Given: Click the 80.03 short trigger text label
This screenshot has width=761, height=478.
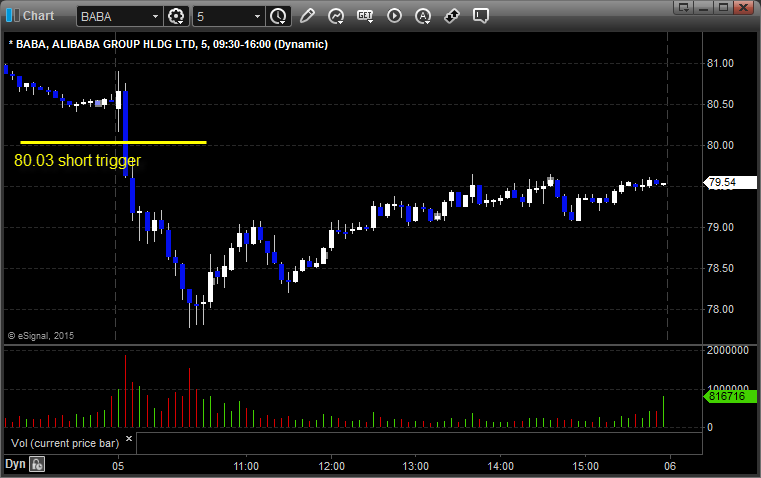Looking at the screenshot, I should [77, 160].
